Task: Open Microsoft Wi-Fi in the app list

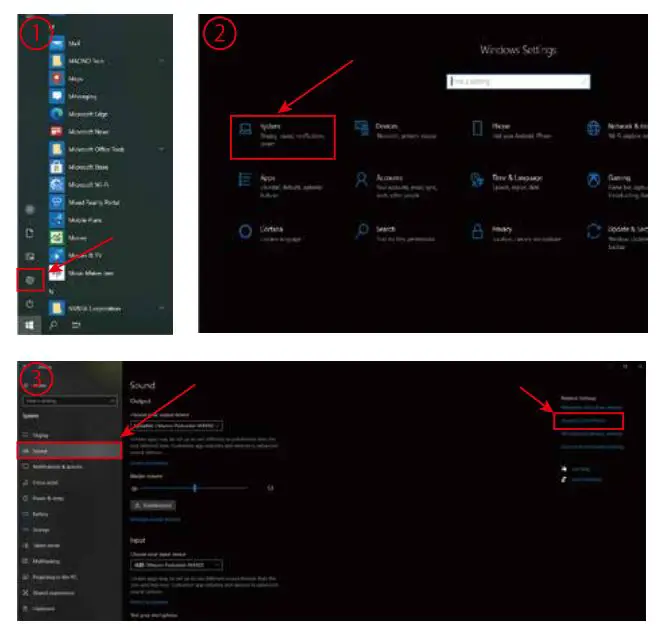Action: click(x=79, y=184)
